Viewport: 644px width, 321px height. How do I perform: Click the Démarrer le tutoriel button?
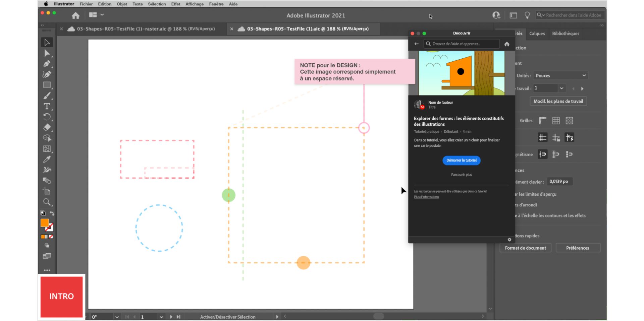[x=461, y=160]
